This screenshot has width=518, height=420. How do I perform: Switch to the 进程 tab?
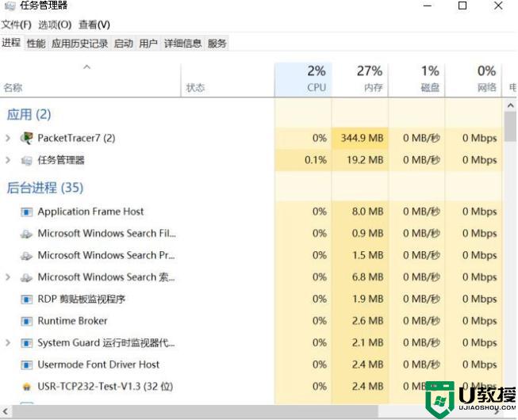click(11, 43)
